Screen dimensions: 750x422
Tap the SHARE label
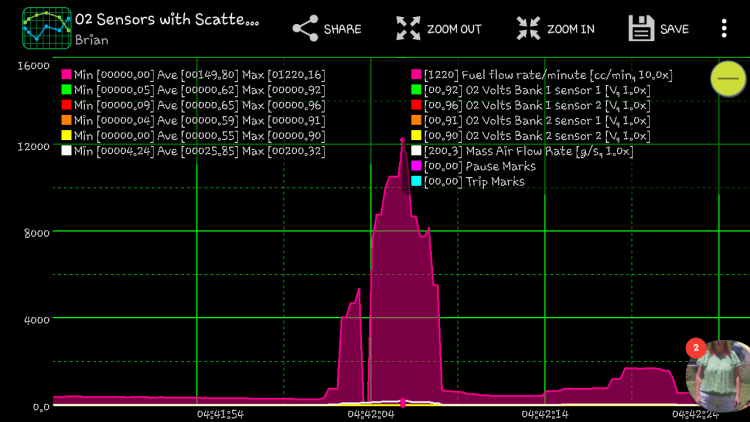(342, 29)
